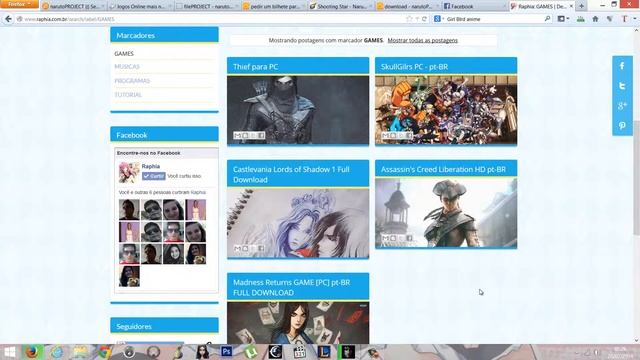Open Firefox in the taskbar
640x360 pixels.
(x=32, y=352)
